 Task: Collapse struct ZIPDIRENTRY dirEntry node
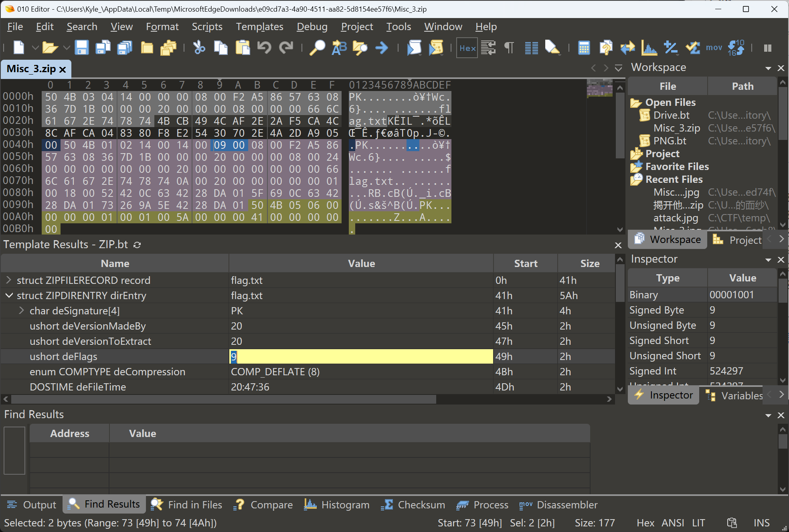[8, 295]
